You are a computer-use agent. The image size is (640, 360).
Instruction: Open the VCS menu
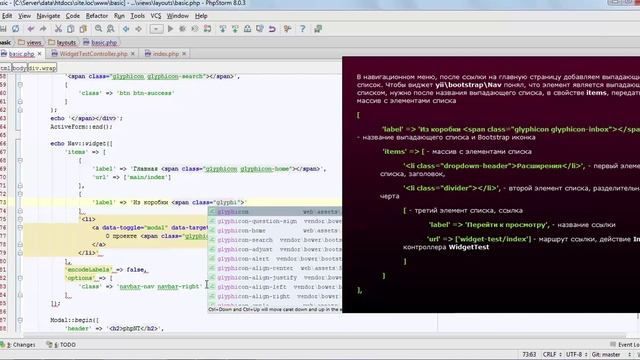156,16
